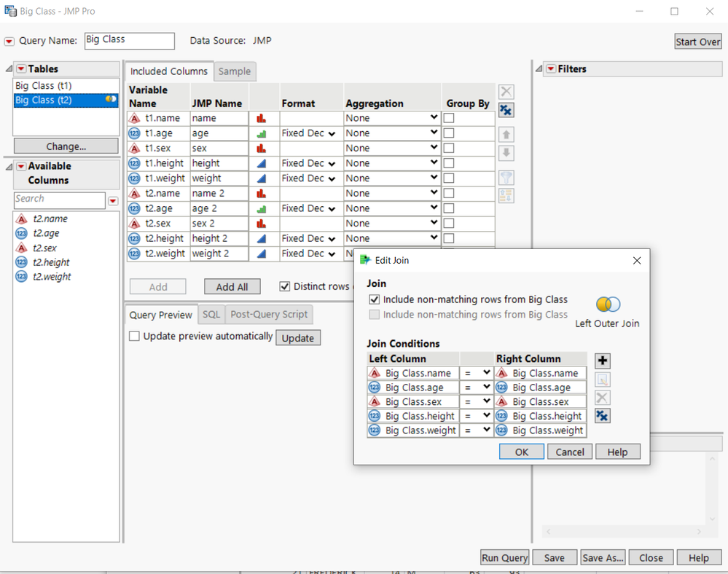Screen dimensions: 728x574
Task: Toggle Group By checkbox for t2.name
Action: [x=448, y=193]
